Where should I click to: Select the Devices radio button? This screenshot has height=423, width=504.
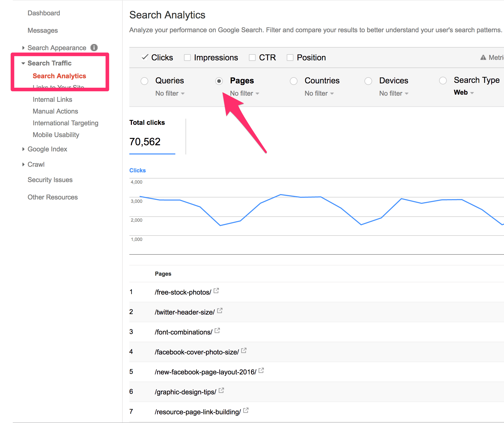[x=368, y=81]
